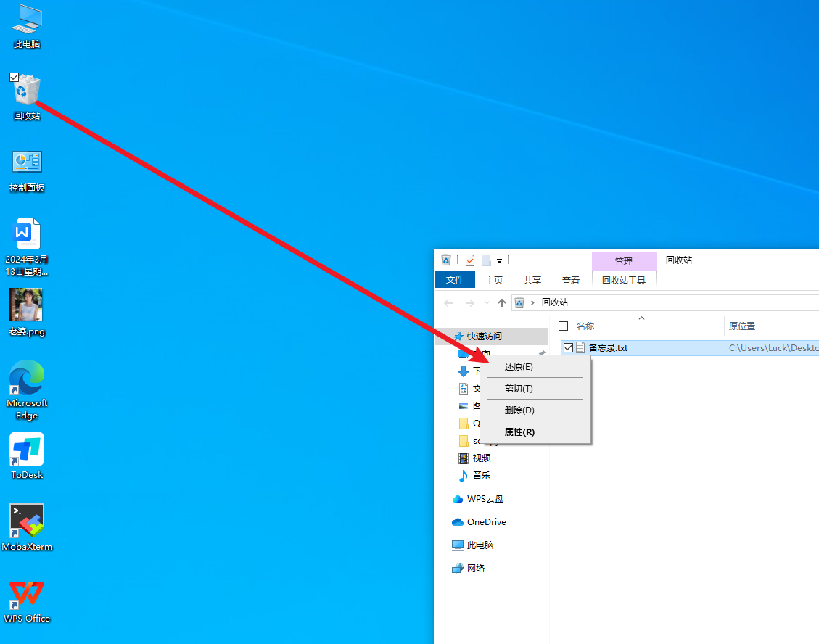Select the 老婆.png image thumbnail
This screenshot has height=644, width=819.
26,305
